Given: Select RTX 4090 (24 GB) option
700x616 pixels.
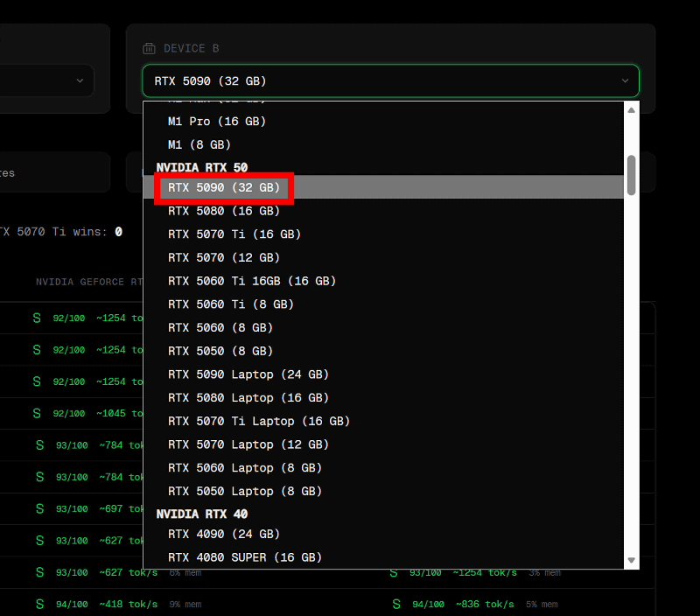Looking at the screenshot, I should point(224,534).
